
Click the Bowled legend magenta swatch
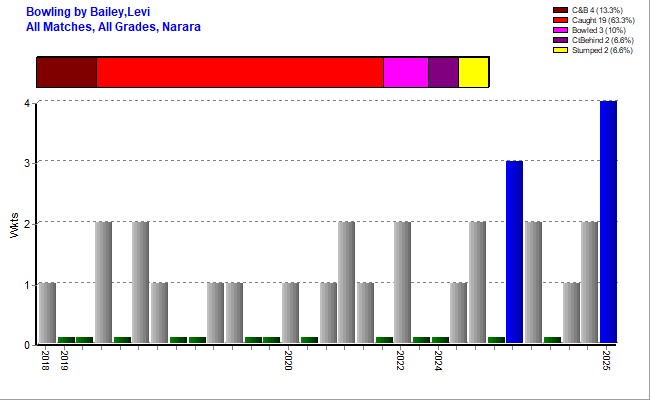click(560, 30)
